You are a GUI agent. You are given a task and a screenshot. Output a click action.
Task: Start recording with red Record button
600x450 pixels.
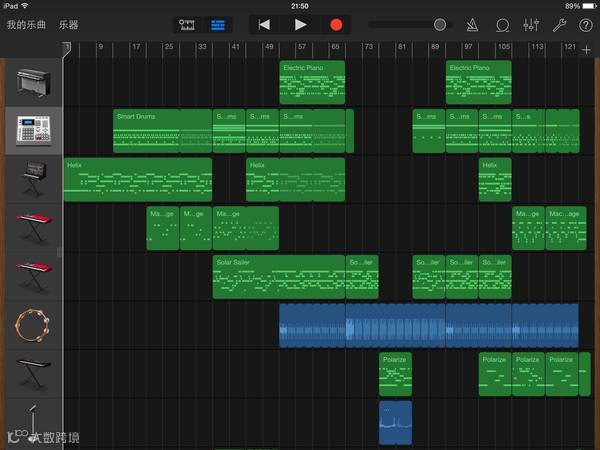click(336, 25)
